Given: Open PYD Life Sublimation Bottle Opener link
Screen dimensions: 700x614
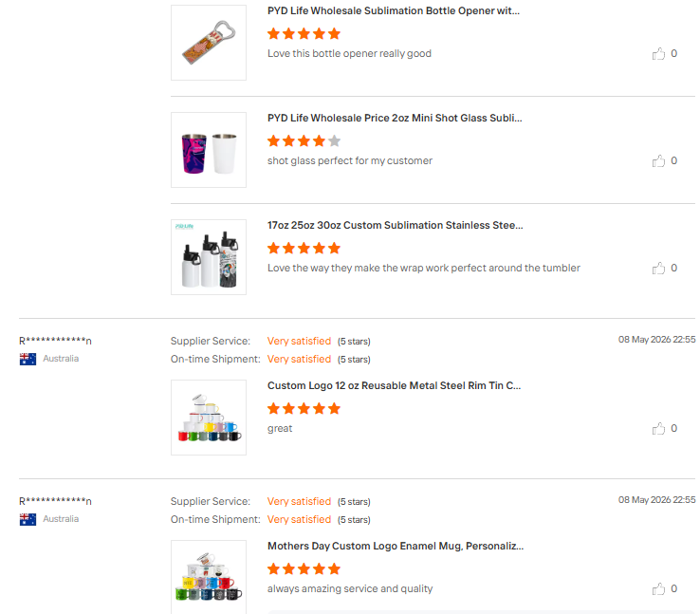Looking at the screenshot, I should pyautogui.click(x=394, y=10).
